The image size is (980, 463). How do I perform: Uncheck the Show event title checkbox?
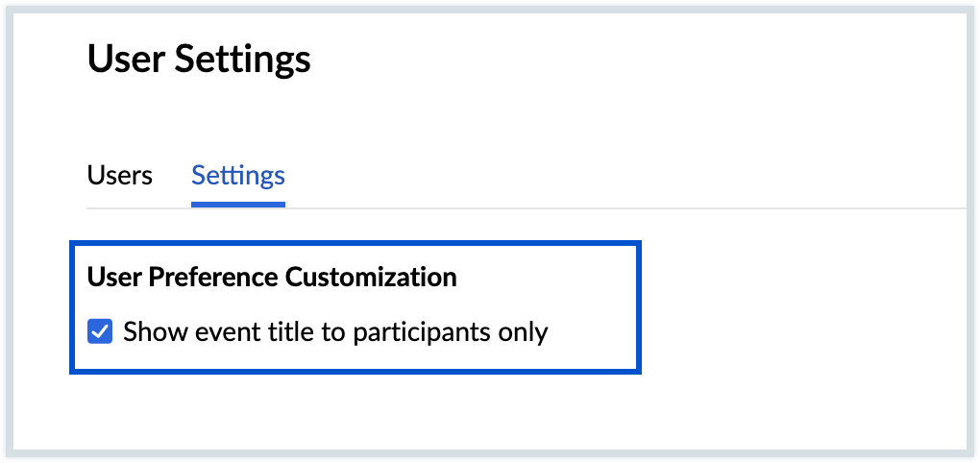[x=99, y=332]
